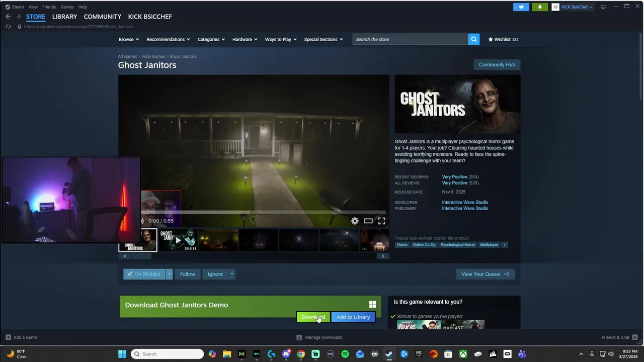Open the Wishlist 132 link

[503, 39]
